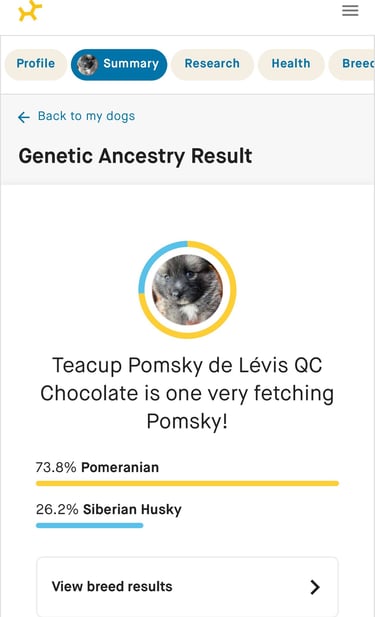375x617 pixels.
Task: Select the Summary tab
Action: tap(119, 64)
